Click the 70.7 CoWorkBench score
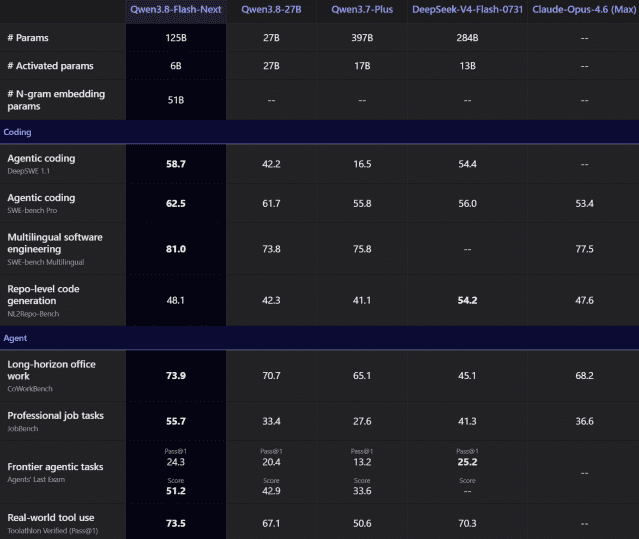The width and height of the screenshot is (639, 539). click(x=271, y=376)
